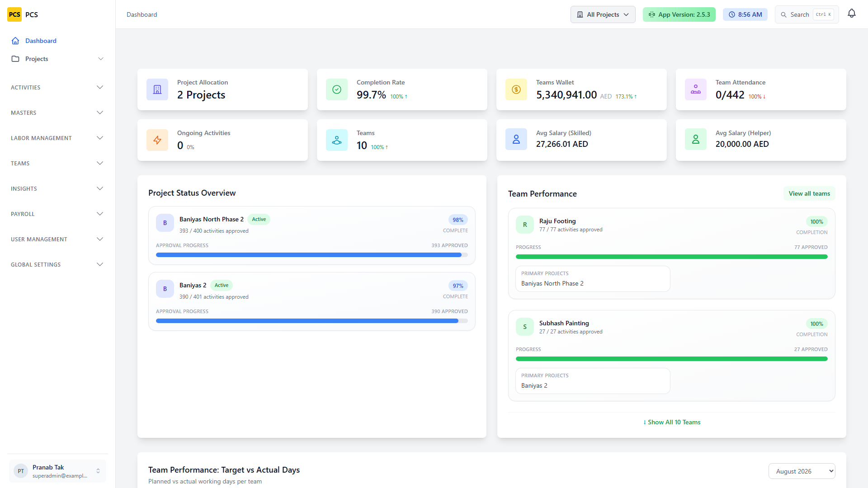Click the App Version 2.5.3 badge

coord(679,14)
